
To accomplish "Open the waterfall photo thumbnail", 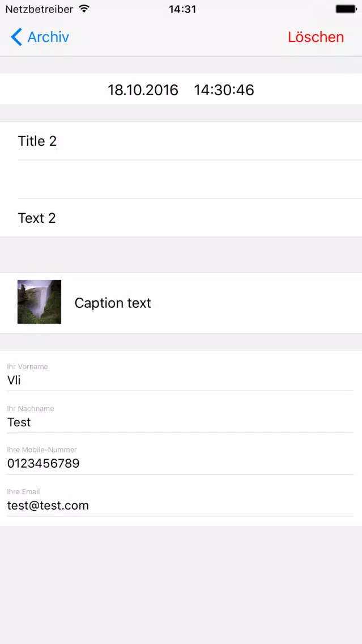I will point(40,302).
